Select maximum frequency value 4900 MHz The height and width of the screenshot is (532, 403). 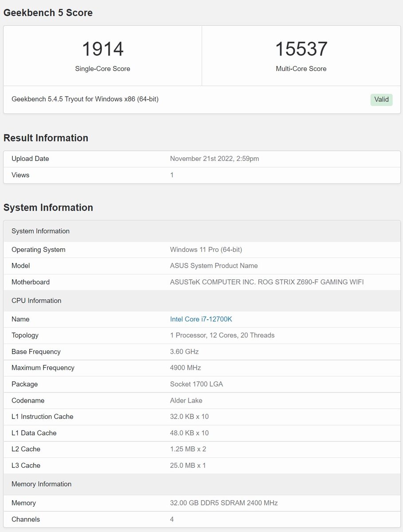[x=185, y=368]
